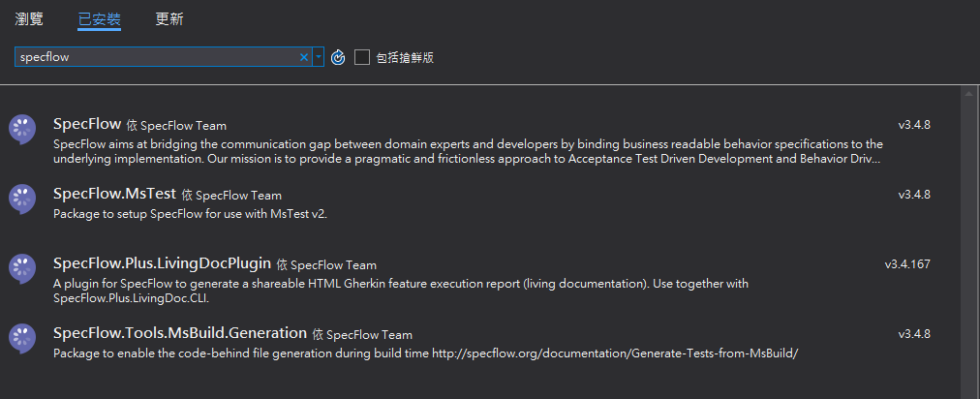Viewport: 980px width, 399px height.
Task: Click the SpecFlow.MsTest package icon
Action: [22, 199]
